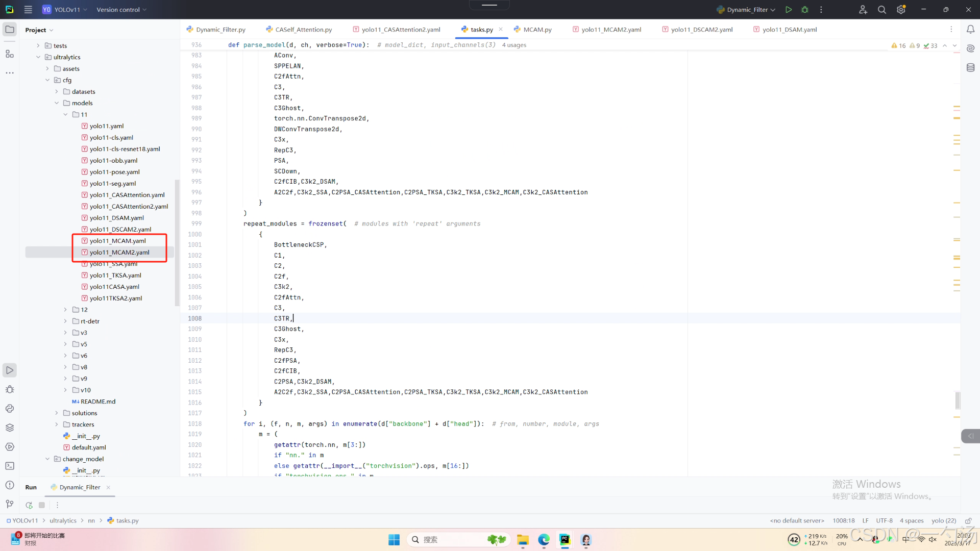Open the Terminal tool window icon
Screen dimensions: 980x551
(x=10, y=466)
